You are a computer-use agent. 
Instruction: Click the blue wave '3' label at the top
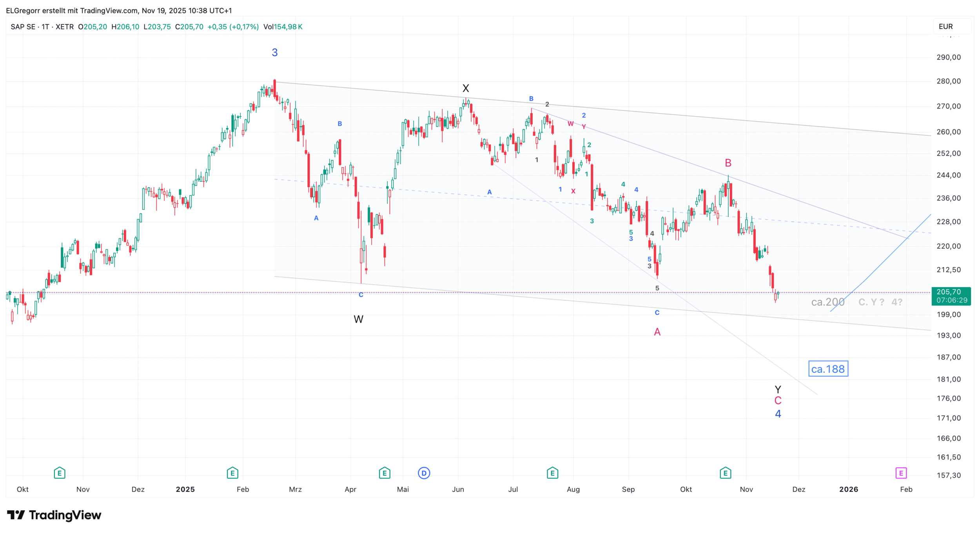tap(275, 53)
